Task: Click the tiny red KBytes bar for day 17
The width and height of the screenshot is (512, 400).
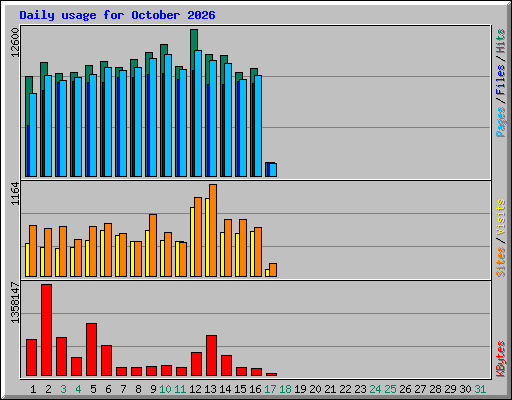Action: pos(272,375)
